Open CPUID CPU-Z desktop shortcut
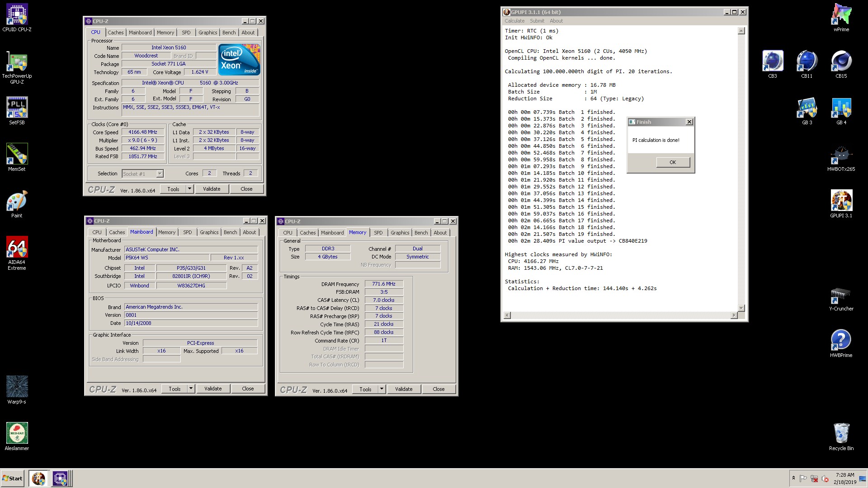 (17, 18)
